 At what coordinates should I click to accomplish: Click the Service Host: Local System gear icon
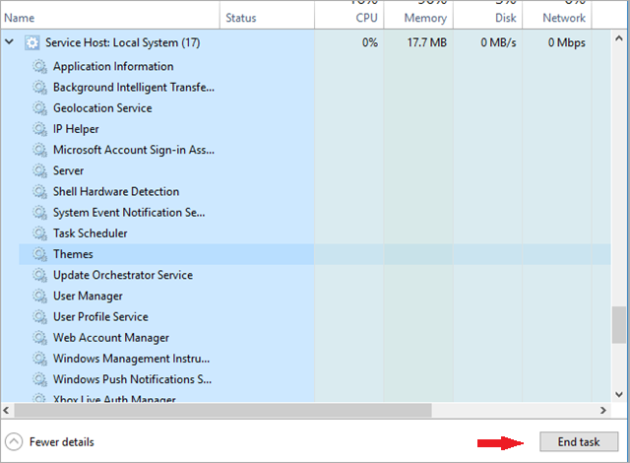coord(32,42)
